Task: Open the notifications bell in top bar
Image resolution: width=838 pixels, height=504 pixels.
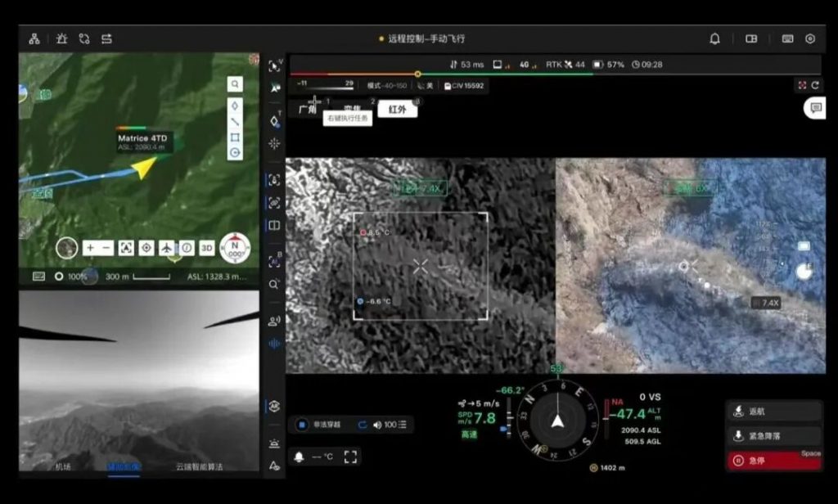Action: 714,38
